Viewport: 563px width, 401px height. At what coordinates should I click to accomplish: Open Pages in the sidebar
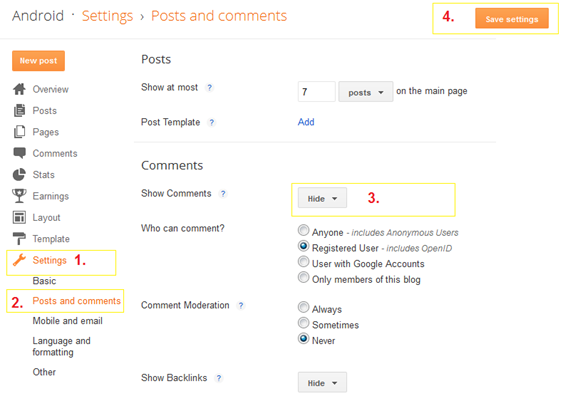pos(46,132)
